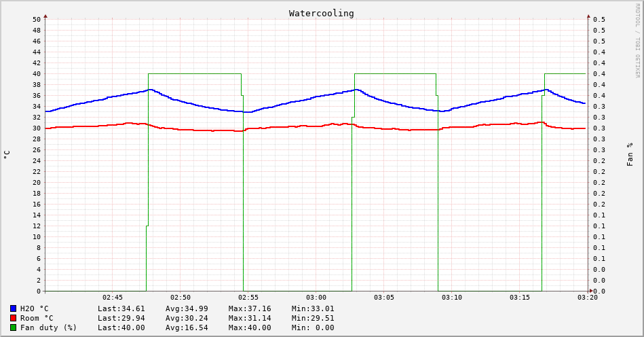
Task: Click the blue H2O legend color square
Action: click(x=13, y=308)
